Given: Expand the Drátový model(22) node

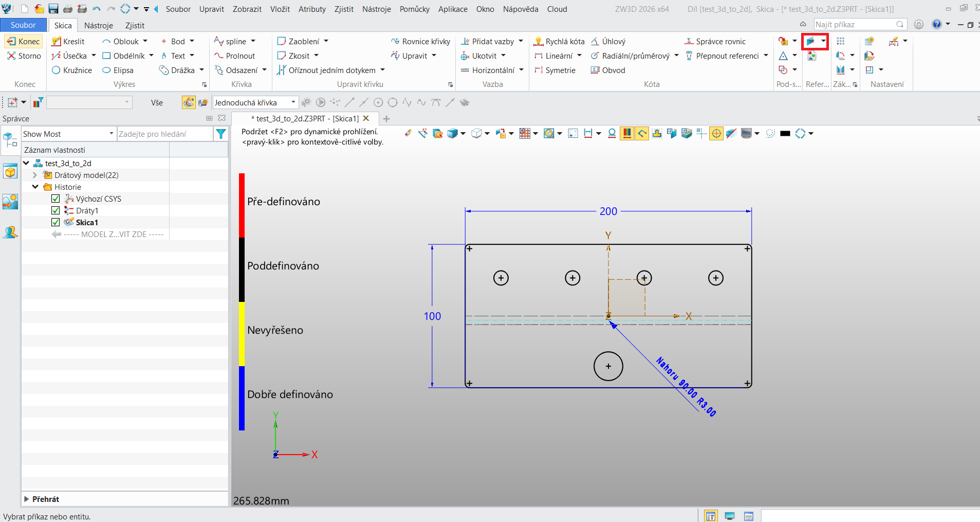Looking at the screenshot, I should click(35, 175).
